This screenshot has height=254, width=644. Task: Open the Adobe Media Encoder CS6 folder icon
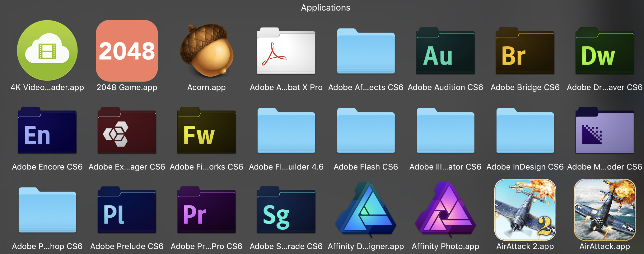605,130
